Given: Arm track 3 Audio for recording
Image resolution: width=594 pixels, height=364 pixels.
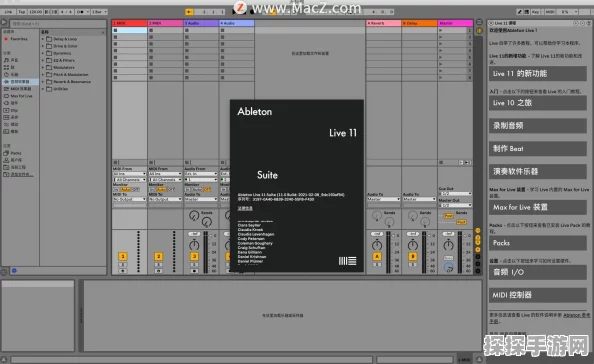Looking at the screenshot, I should click(x=194, y=271).
